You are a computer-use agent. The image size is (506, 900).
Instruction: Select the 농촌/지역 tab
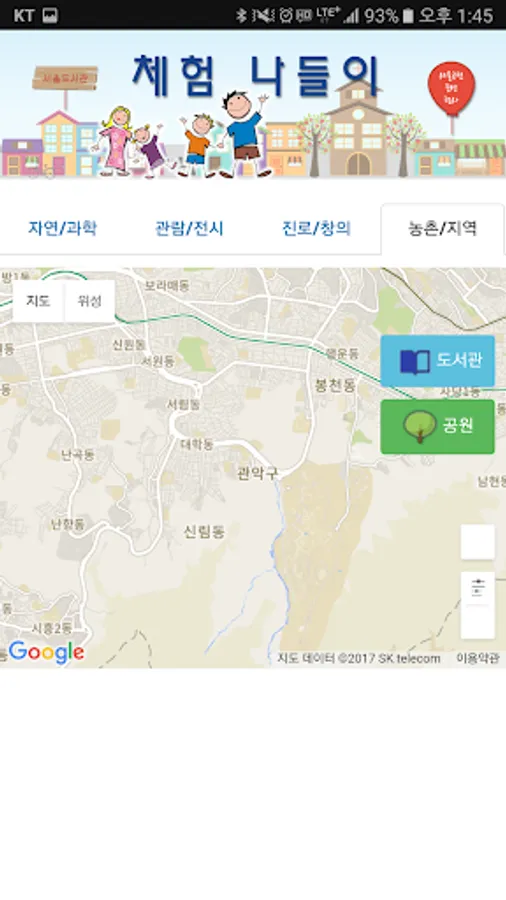[x=442, y=228]
